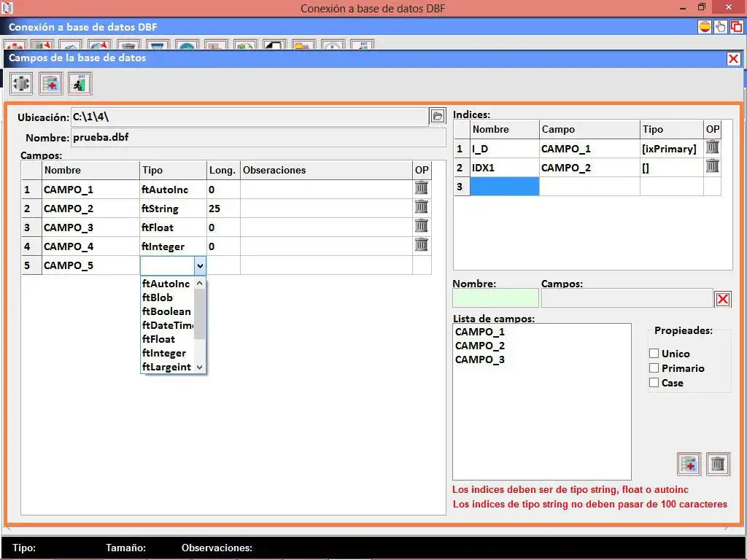Screen dimensions: 747x560
Task: Click the [ixPrimary] type cell
Action: point(671,149)
